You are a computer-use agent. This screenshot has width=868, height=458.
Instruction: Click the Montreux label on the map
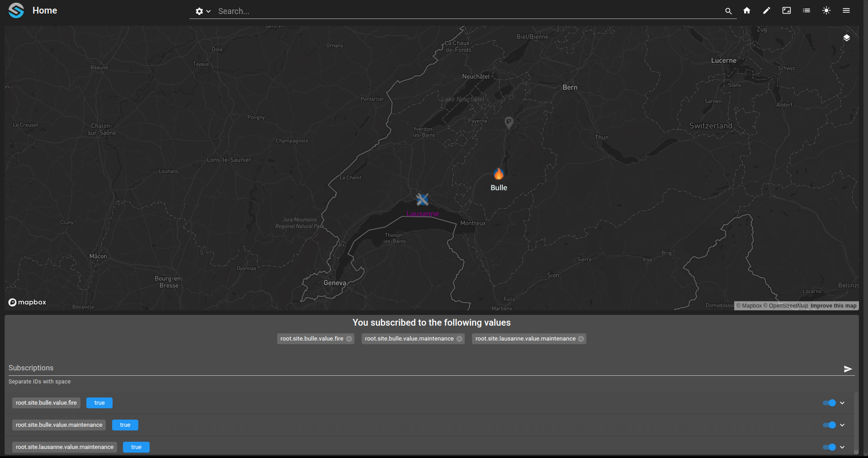pyautogui.click(x=473, y=223)
